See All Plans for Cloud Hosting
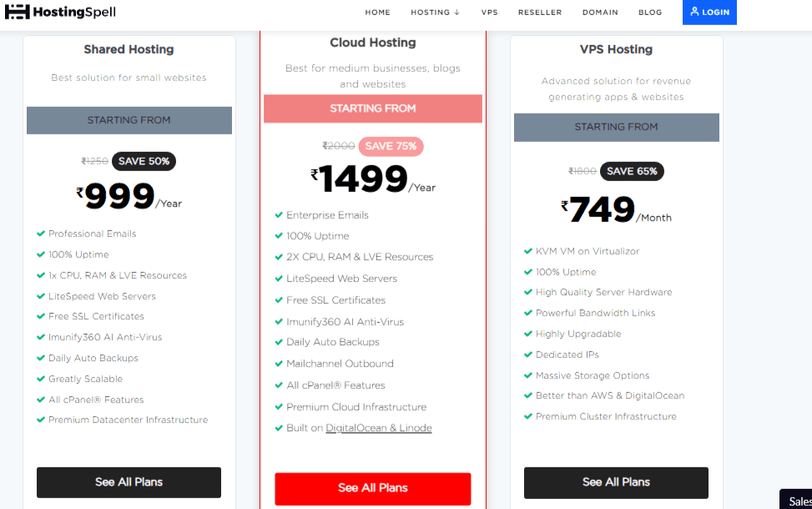This screenshot has height=509, width=812. [x=372, y=488]
